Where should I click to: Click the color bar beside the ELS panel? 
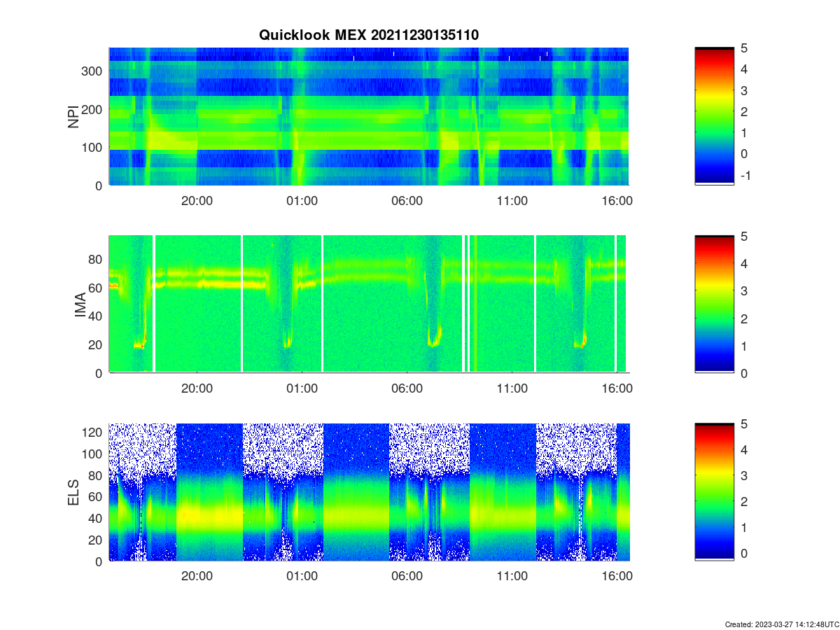(714, 492)
